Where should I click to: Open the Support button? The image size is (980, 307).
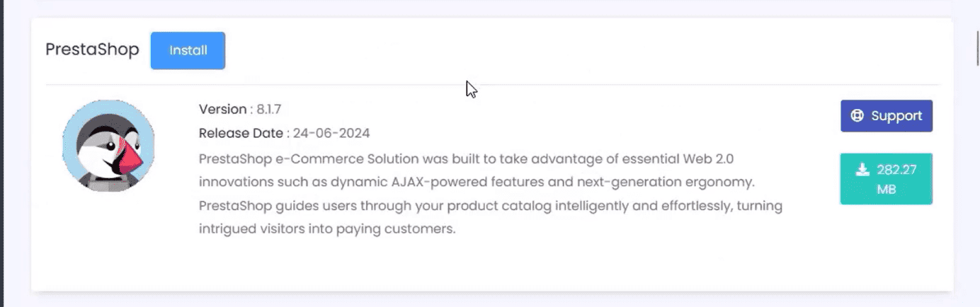click(886, 116)
